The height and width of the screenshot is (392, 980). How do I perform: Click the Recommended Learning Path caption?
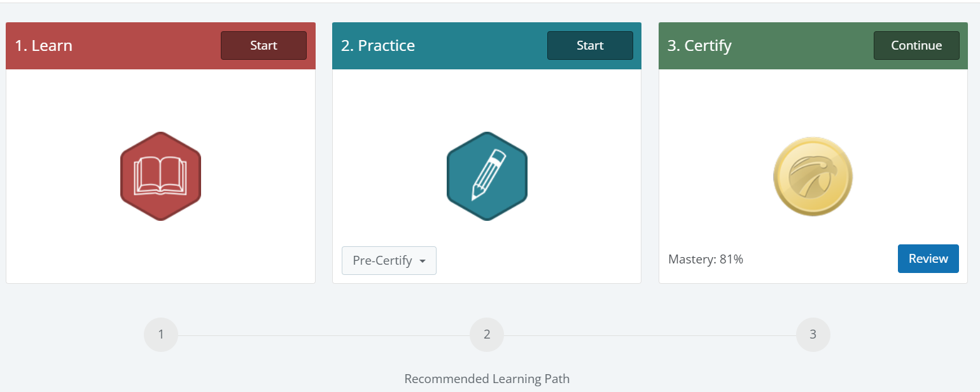pyautogui.click(x=487, y=379)
